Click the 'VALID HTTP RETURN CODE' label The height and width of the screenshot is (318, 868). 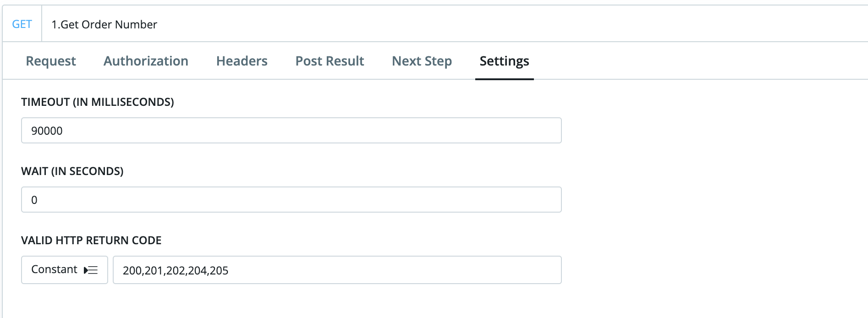91,240
